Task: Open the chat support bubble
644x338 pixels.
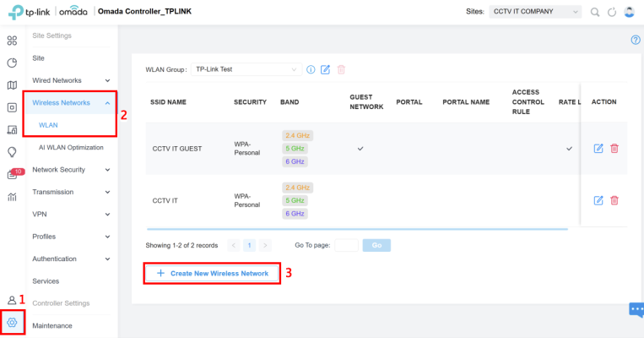Action: (636, 309)
